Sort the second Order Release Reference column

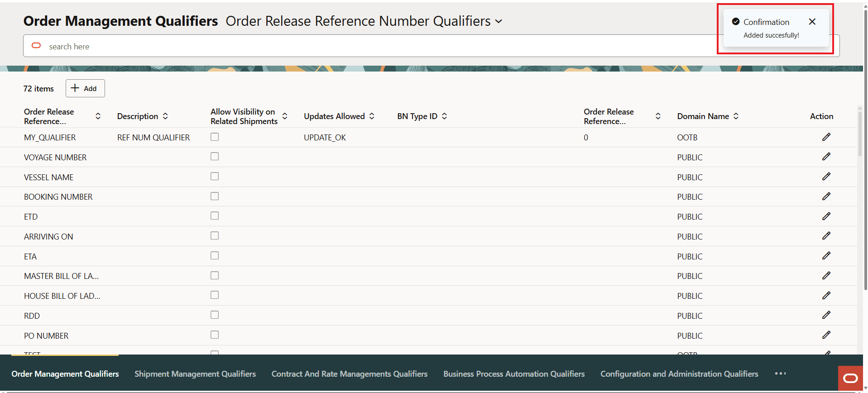(x=658, y=116)
